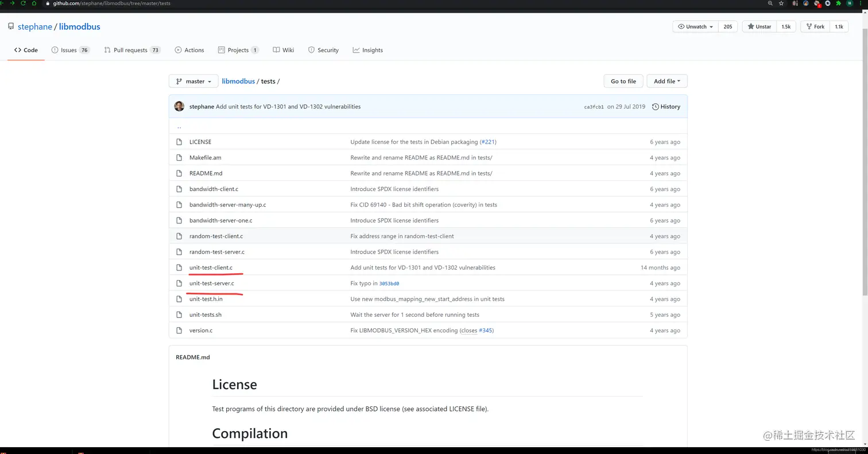
Task: Click file icon next to version.c
Action: pyautogui.click(x=179, y=331)
